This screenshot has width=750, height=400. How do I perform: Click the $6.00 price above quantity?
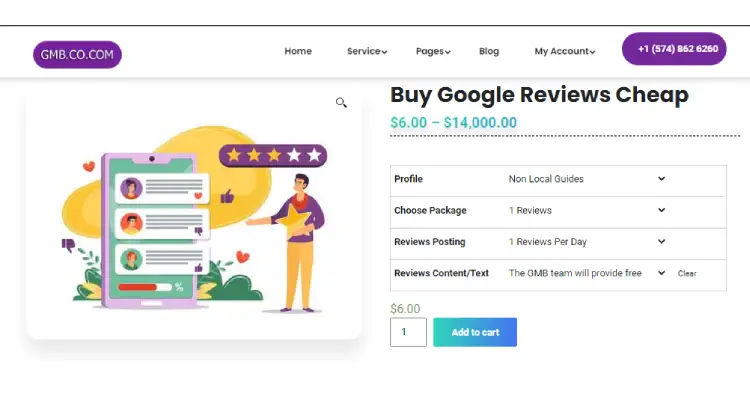click(405, 309)
